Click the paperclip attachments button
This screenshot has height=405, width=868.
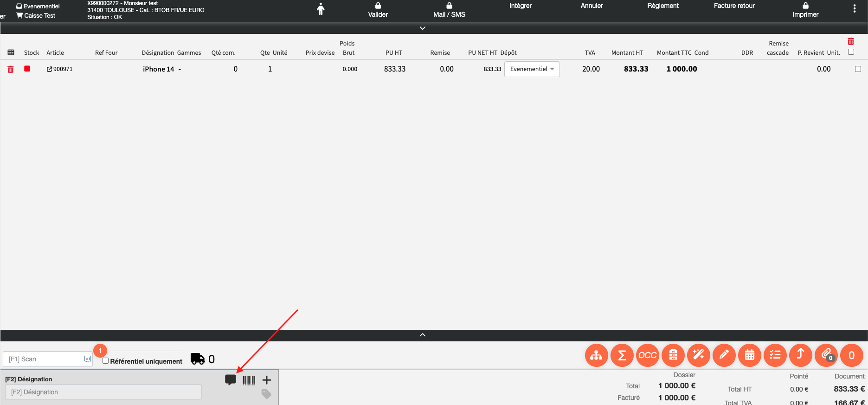click(x=826, y=355)
